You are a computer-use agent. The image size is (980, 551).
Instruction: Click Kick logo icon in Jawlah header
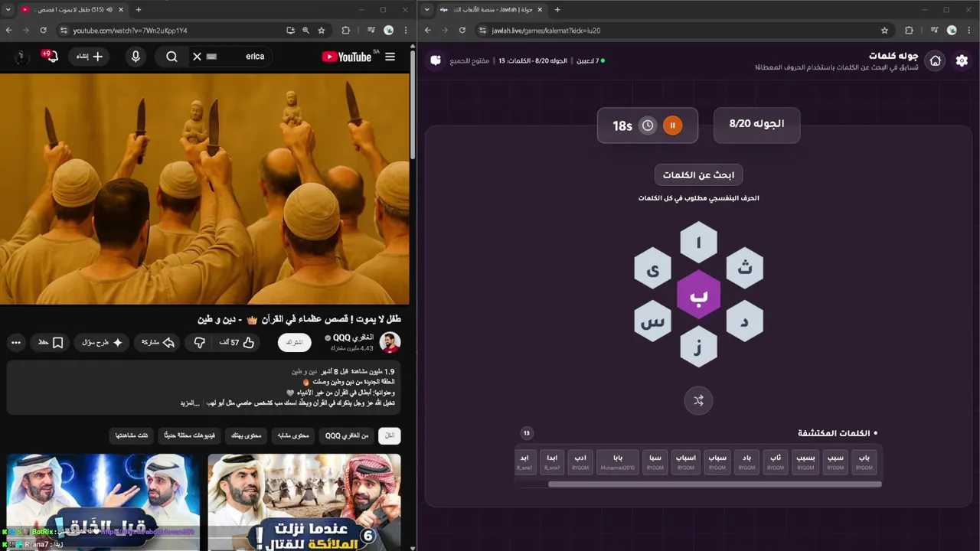pyautogui.click(x=436, y=60)
